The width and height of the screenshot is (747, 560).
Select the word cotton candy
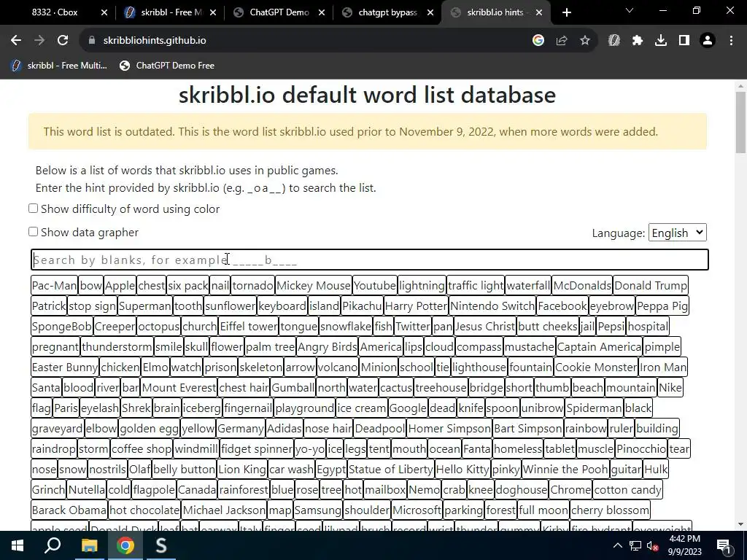point(628,490)
